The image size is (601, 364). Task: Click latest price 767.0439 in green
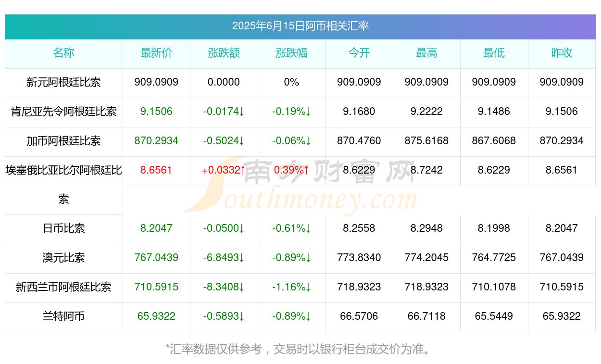[x=156, y=258]
